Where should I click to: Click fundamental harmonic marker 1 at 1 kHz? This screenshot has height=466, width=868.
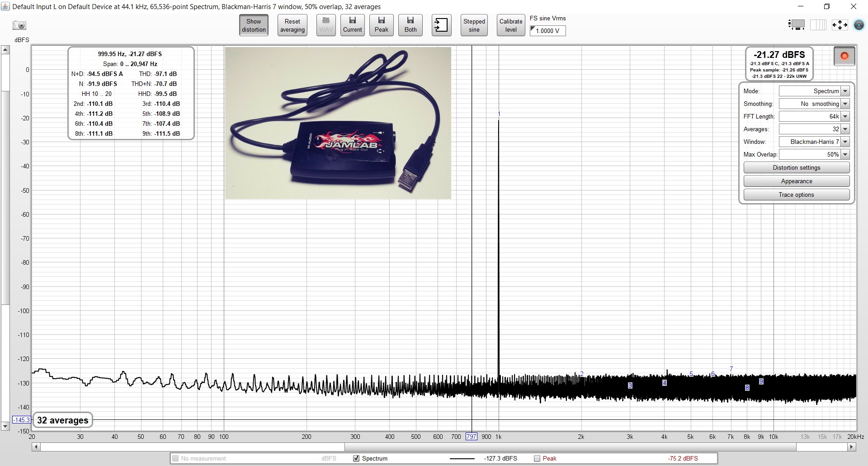(499, 114)
